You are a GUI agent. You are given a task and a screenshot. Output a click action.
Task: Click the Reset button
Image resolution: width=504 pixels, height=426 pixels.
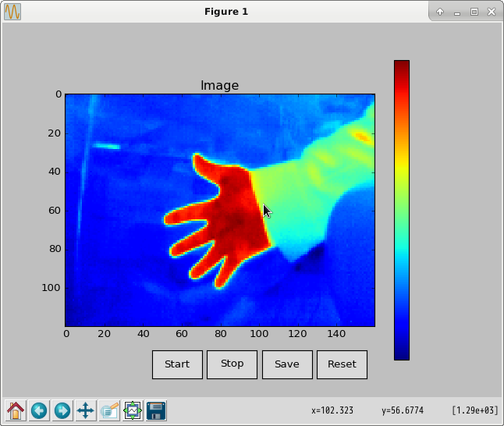(x=342, y=364)
